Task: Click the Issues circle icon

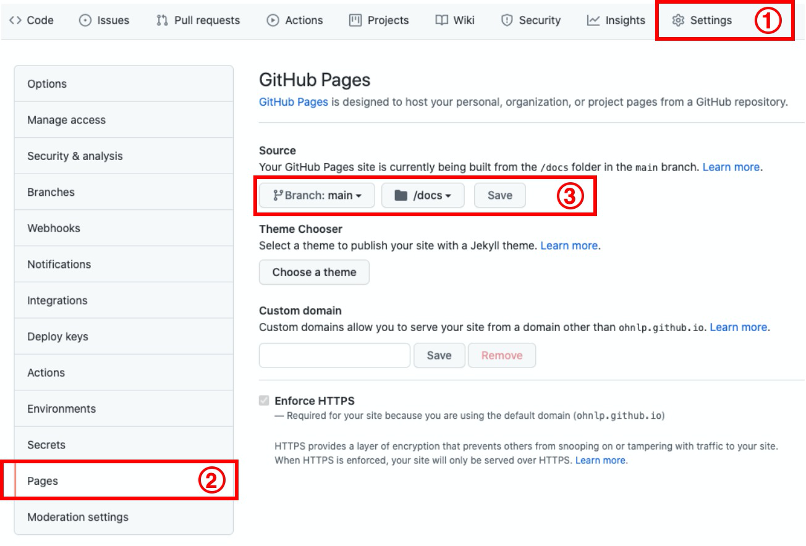Action: [85, 20]
